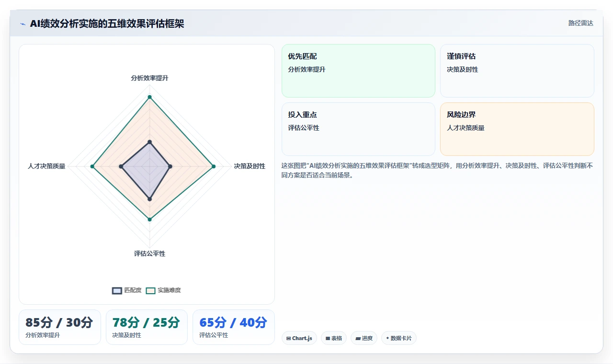Image resolution: width=613 pixels, height=364 pixels.
Task: Click the 匹配度 legend label
Action: click(x=133, y=290)
